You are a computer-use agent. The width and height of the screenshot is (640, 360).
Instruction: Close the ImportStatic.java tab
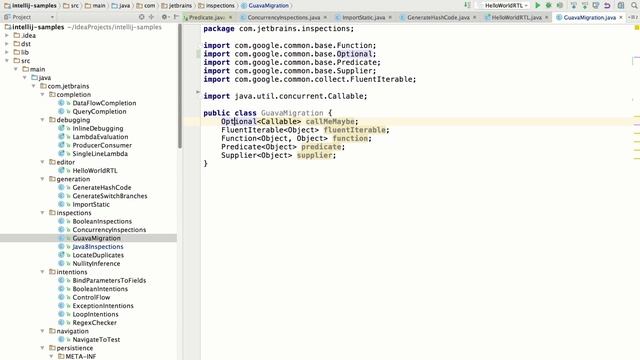[390, 18]
